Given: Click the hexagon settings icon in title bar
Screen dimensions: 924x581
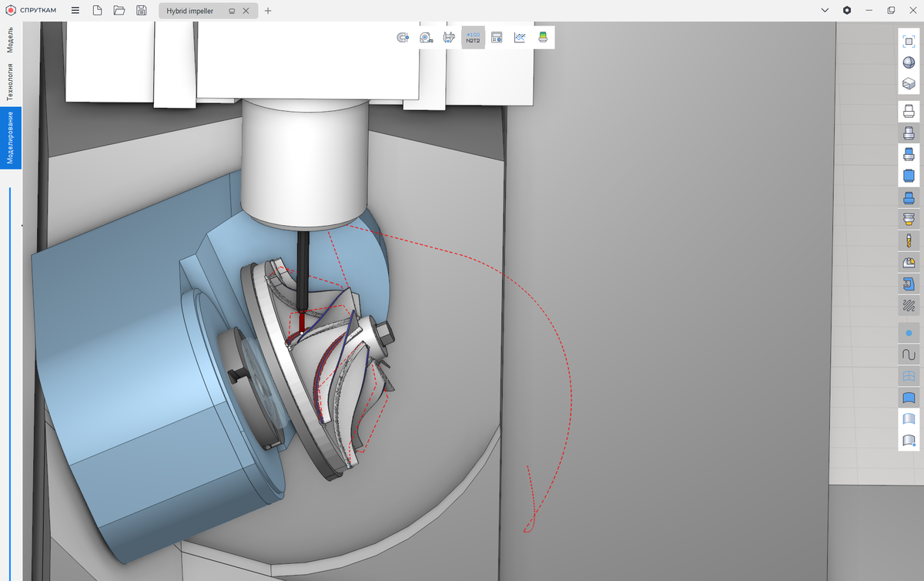Looking at the screenshot, I should tap(847, 11).
